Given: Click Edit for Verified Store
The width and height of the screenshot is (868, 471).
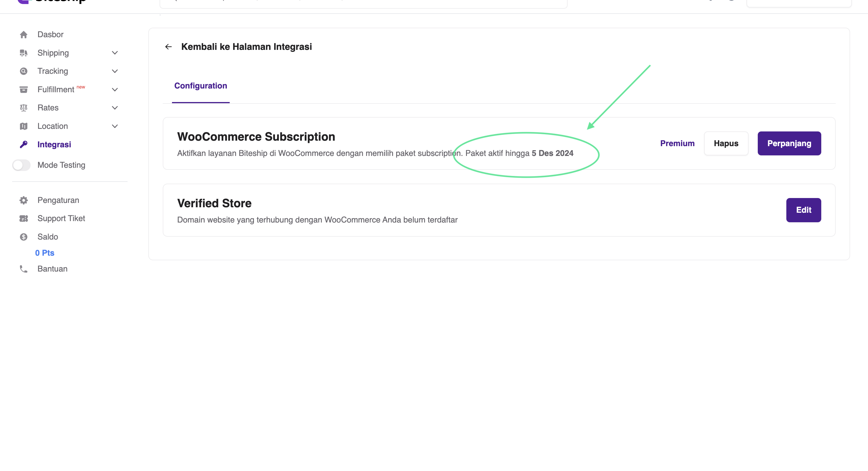Looking at the screenshot, I should [803, 210].
